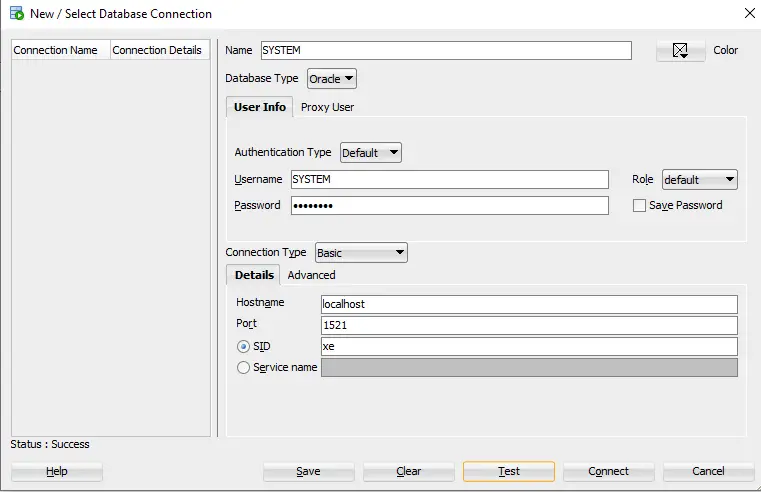Click the database connection icon in title bar
Viewport: 761px width, 492px height.
coord(17,13)
